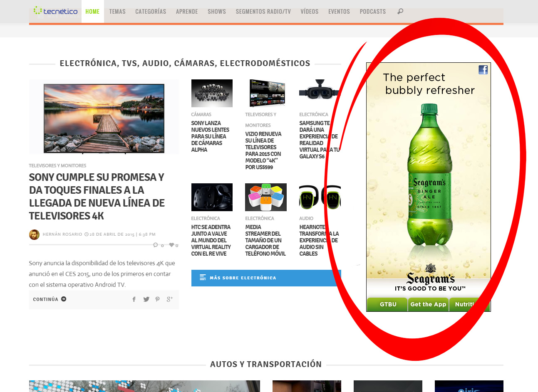The image size is (538, 392).
Task: Click the list icon in Más sobre Electrónica
Action: [203, 278]
